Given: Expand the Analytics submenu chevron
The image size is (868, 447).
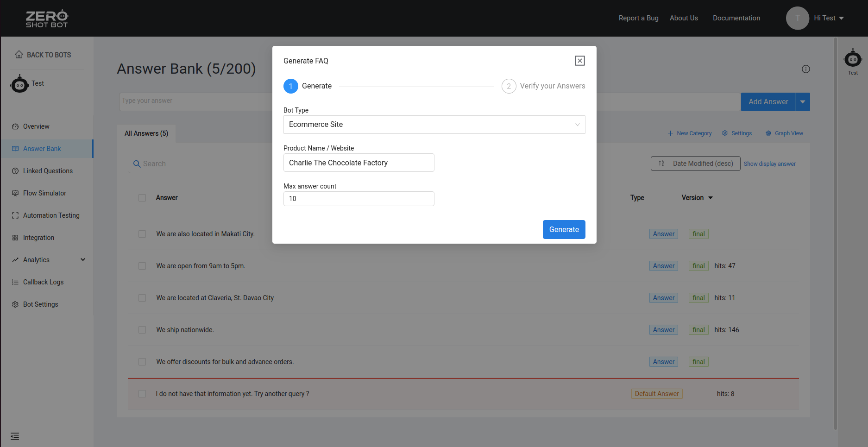Looking at the screenshot, I should [x=83, y=260].
